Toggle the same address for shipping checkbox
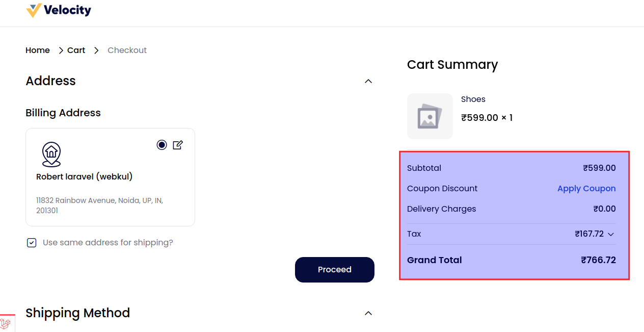The width and height of the screenshot is (644, 332). [32, 243]
